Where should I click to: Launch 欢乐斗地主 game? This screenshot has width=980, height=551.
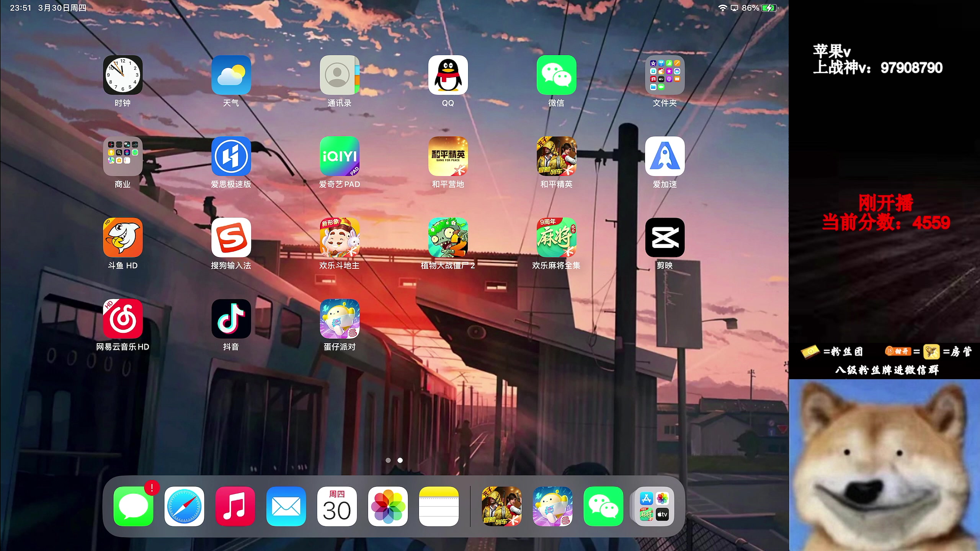(340, 238)
